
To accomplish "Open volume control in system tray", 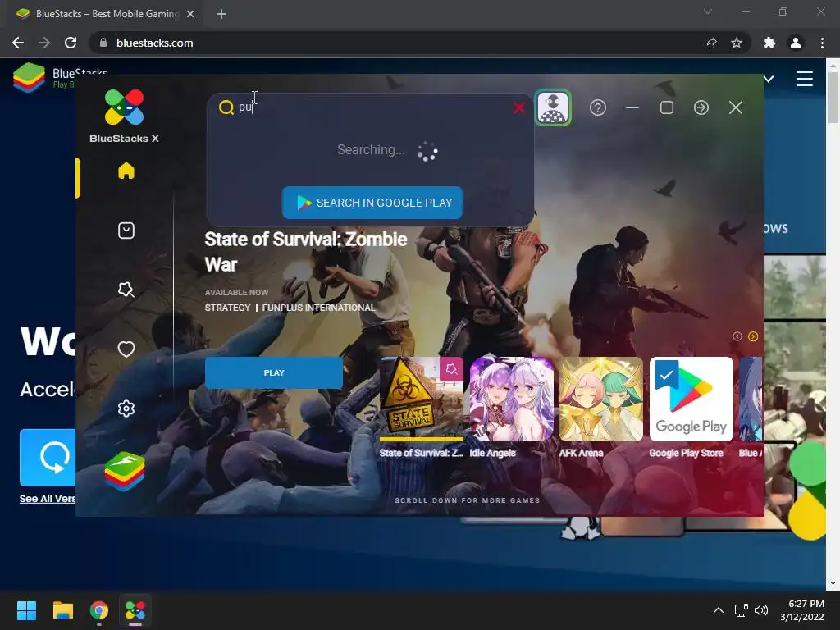I will tap(761, 610).
